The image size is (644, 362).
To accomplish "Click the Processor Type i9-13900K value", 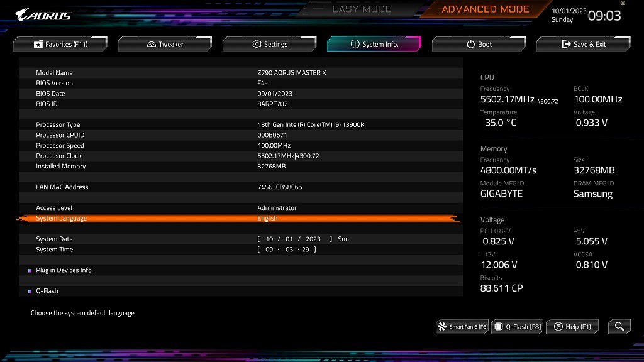I will click(311, 125).
